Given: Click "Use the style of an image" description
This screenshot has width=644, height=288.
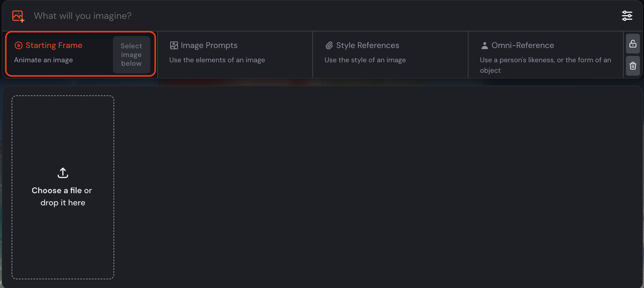Looking at the screenshot, I should (365, 60).
